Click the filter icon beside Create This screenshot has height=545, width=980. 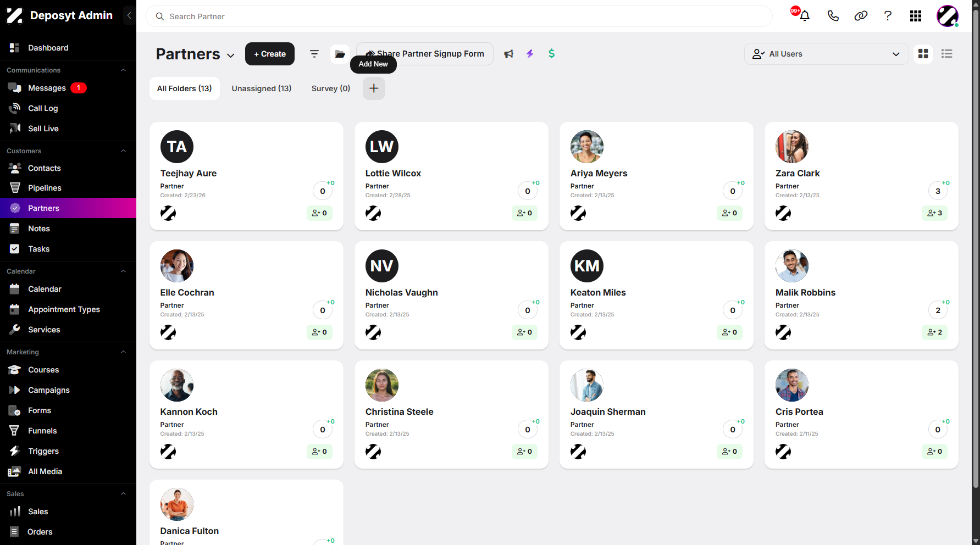(314, 54)
